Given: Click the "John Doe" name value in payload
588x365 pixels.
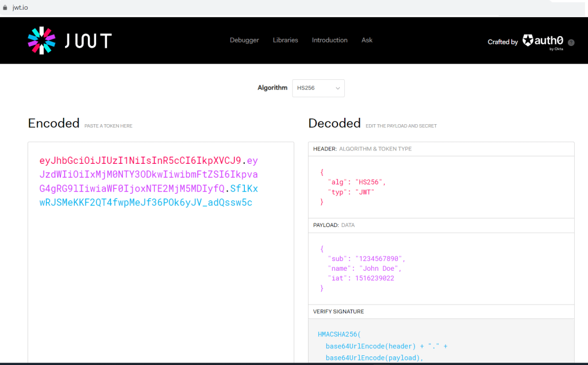Looking at the screenshot, I should click(380, 268).
